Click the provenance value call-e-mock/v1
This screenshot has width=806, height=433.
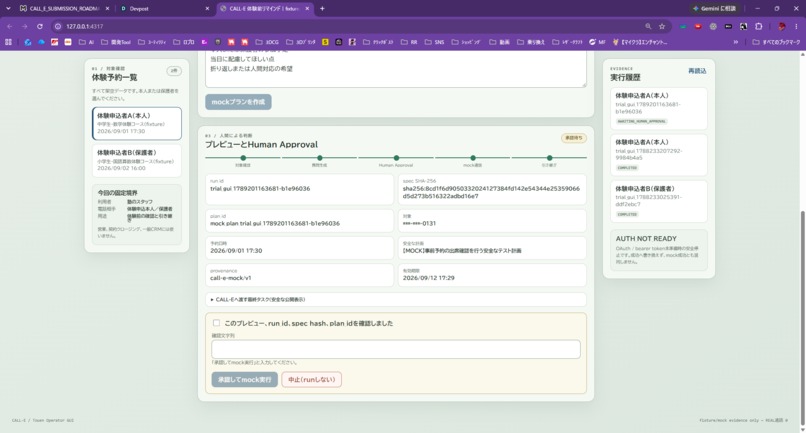[x=231, y=278]
